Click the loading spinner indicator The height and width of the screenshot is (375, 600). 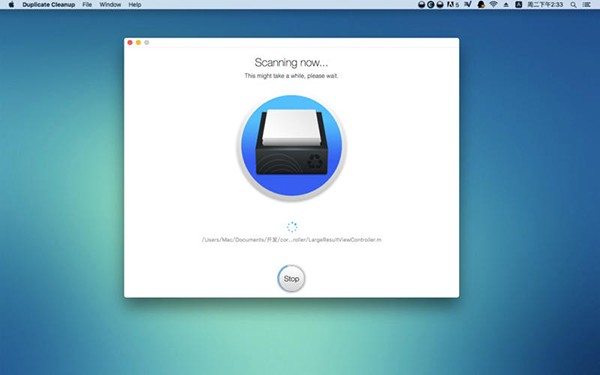(x=292, y=227)
